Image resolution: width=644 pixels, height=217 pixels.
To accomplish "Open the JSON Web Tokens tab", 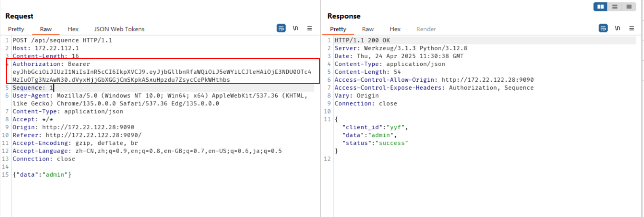I will click(119, 29).
